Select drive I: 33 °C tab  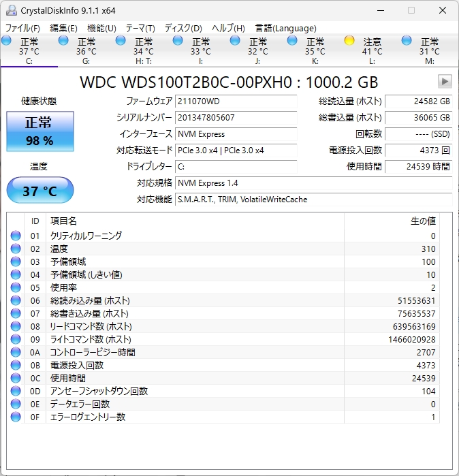point(200,50)
